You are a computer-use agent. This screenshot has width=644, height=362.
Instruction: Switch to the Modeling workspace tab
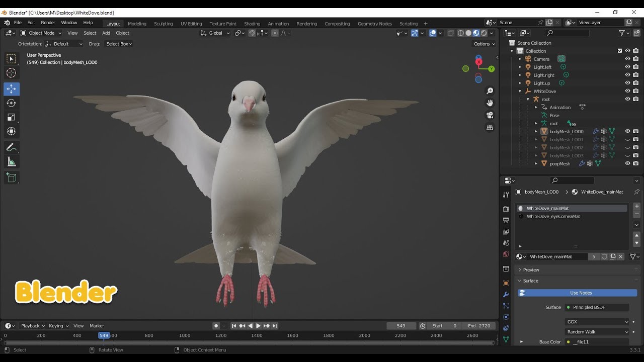137,24
